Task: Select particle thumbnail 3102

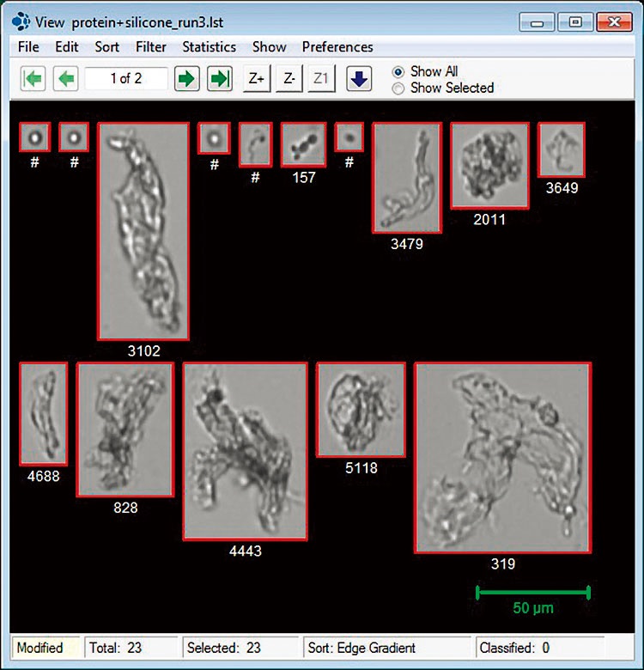Action: click(x=143, y=231)
